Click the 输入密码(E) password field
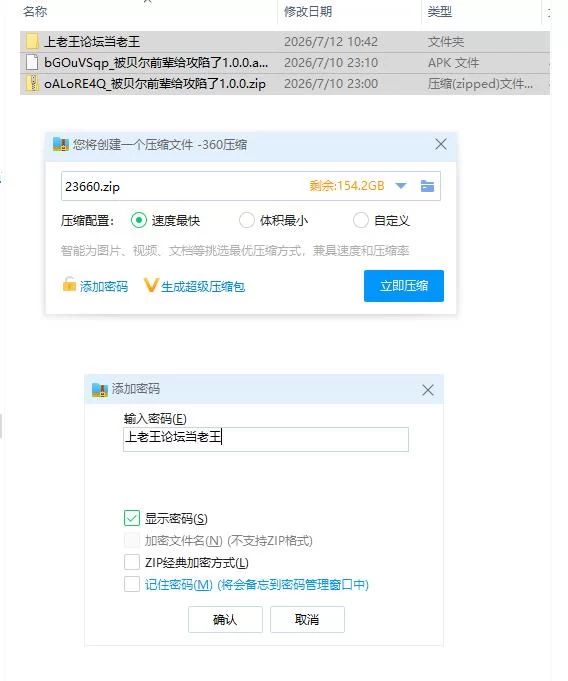568x681 pixels. click(x=266, y=439)
